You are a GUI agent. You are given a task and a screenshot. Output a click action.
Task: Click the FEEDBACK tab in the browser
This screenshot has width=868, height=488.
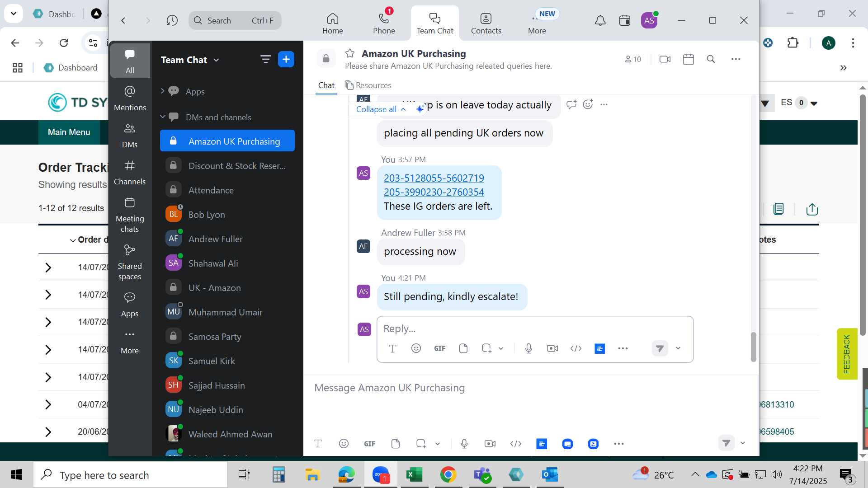847,354
